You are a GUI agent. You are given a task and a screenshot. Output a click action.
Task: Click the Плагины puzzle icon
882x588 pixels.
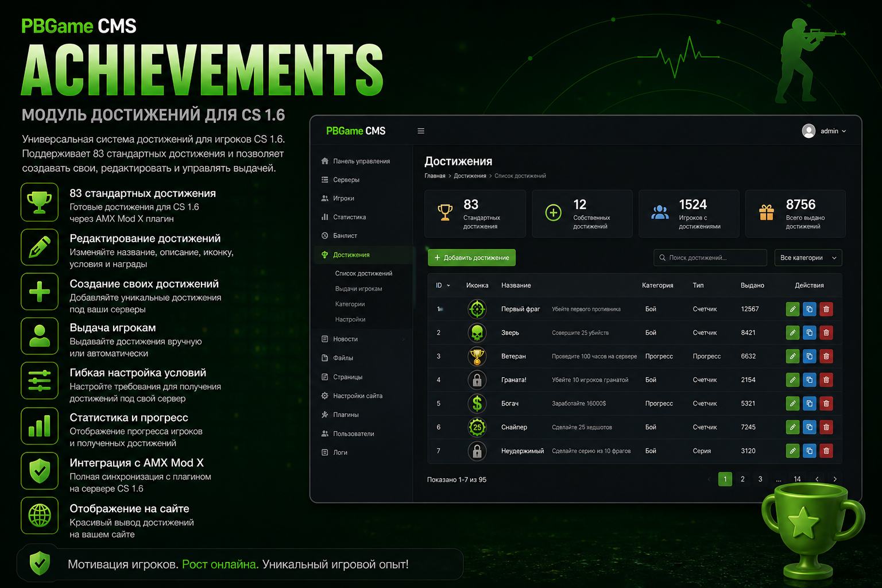325,415
